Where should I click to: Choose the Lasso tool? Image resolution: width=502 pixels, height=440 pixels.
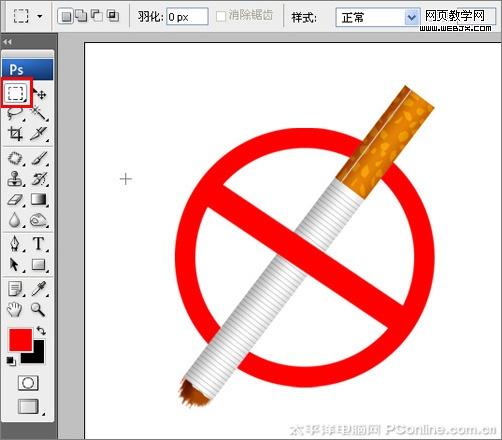tap(15, 113)
